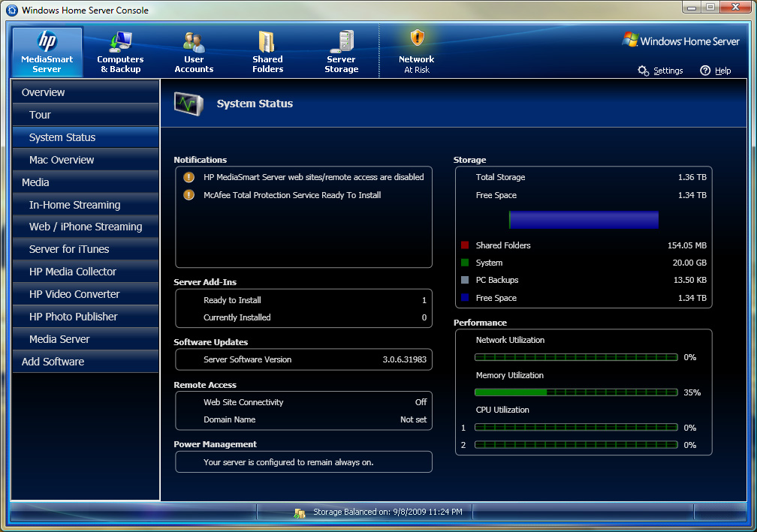Click the Windows Home Server logo
The height and width of the screenshot is (532, 757).
click(x=680, y=41)
